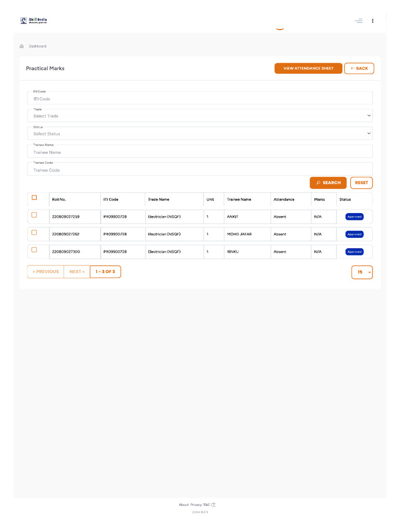This screenshot has height=532, width=399.
Task: Select roll number 220809027300
Action: tap(66, 252)
